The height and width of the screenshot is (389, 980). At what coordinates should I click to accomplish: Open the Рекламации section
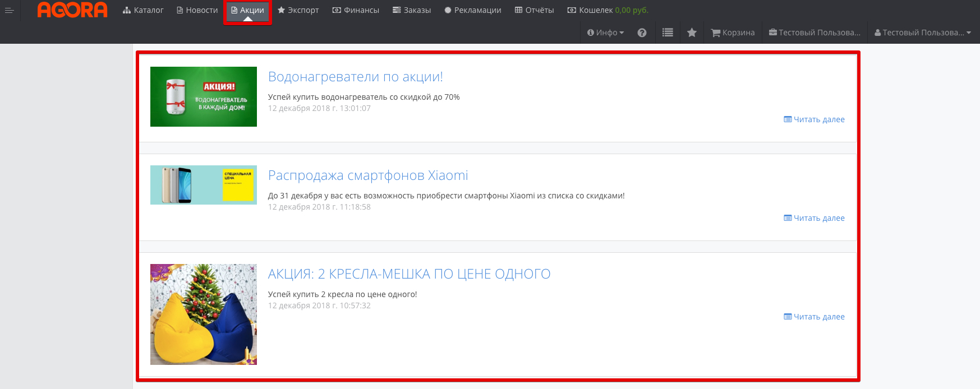pyautogui.click(x=472, y=10)
